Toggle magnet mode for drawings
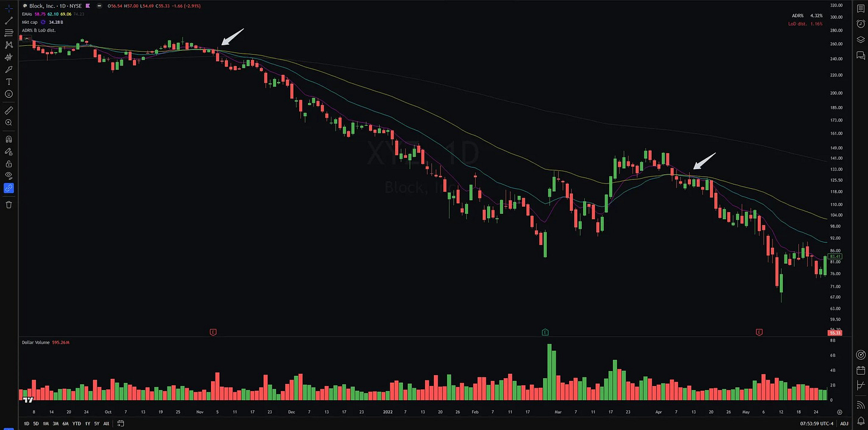The width and height of the screenshot is (868, 430). coord(9,139)
